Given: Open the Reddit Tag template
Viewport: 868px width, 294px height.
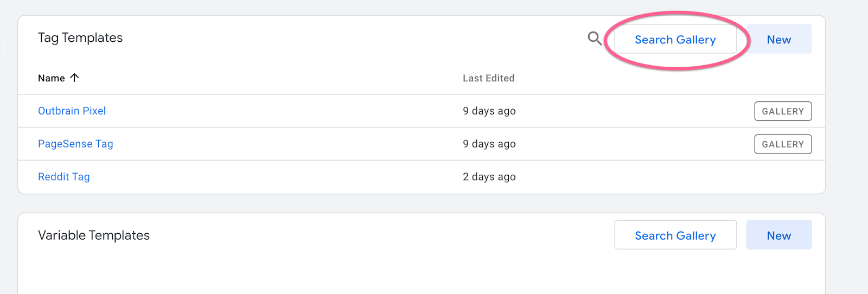Looking at the screenshot, I should tap(64, 177).
